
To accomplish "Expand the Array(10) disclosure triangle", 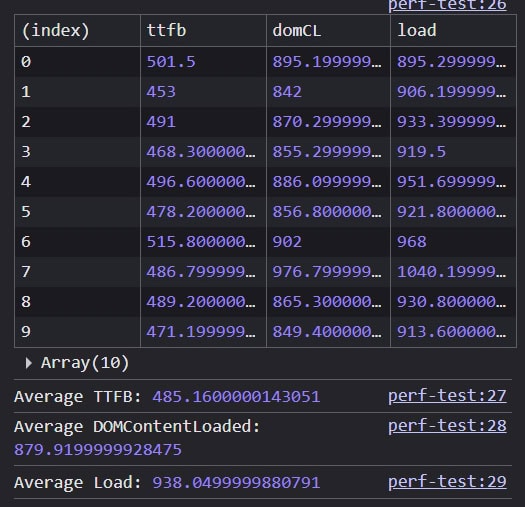I will coord(29,363).
